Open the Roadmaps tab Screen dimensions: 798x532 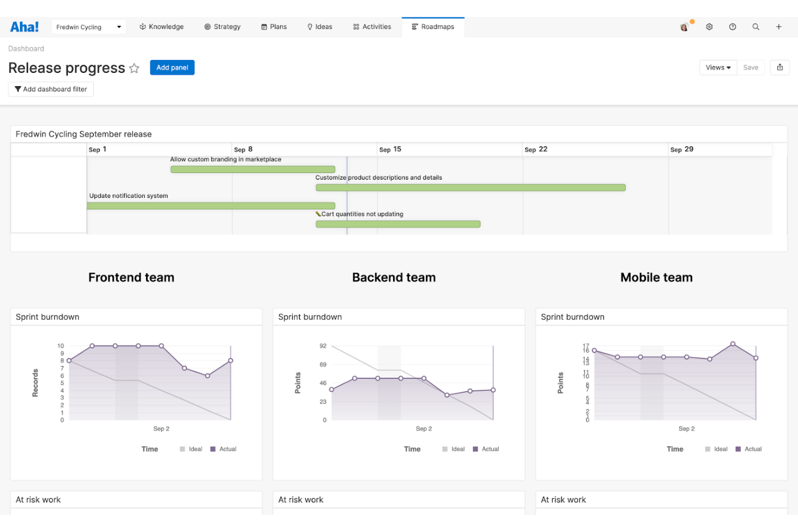tap(432, 27)
